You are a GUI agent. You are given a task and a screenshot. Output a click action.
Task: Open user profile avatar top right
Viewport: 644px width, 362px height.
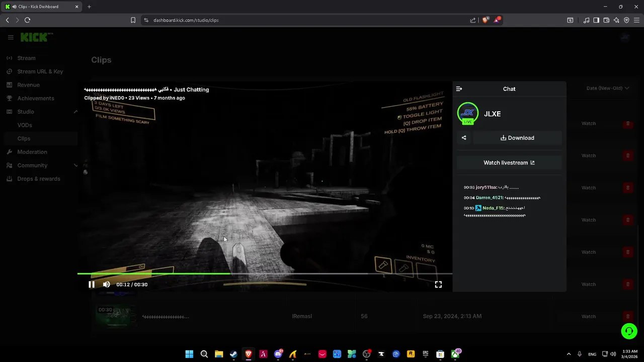click(625, 37)
